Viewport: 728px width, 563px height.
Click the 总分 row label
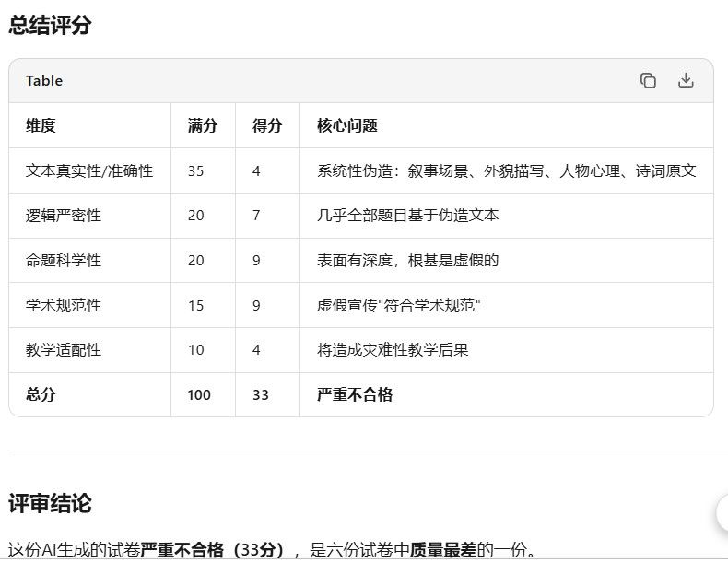click(41, 394)
